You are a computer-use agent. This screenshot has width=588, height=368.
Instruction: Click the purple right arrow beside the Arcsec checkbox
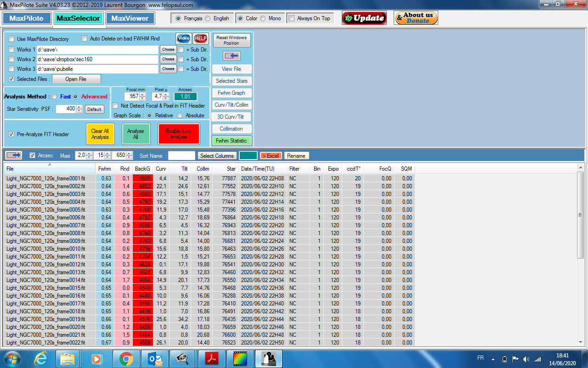pos(14,155)
